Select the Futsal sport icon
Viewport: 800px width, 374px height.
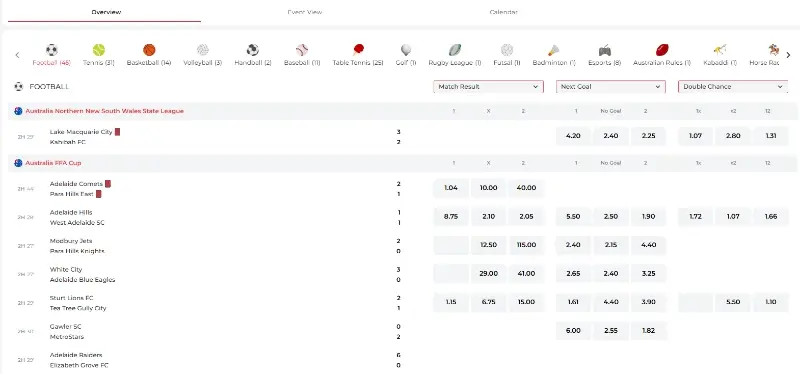coord(507,50)
